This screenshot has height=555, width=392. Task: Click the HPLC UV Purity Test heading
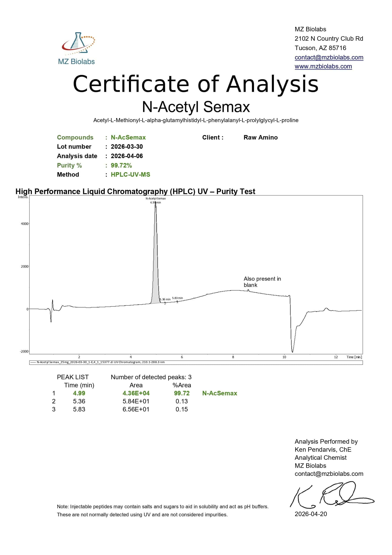[x=135, y=191]
